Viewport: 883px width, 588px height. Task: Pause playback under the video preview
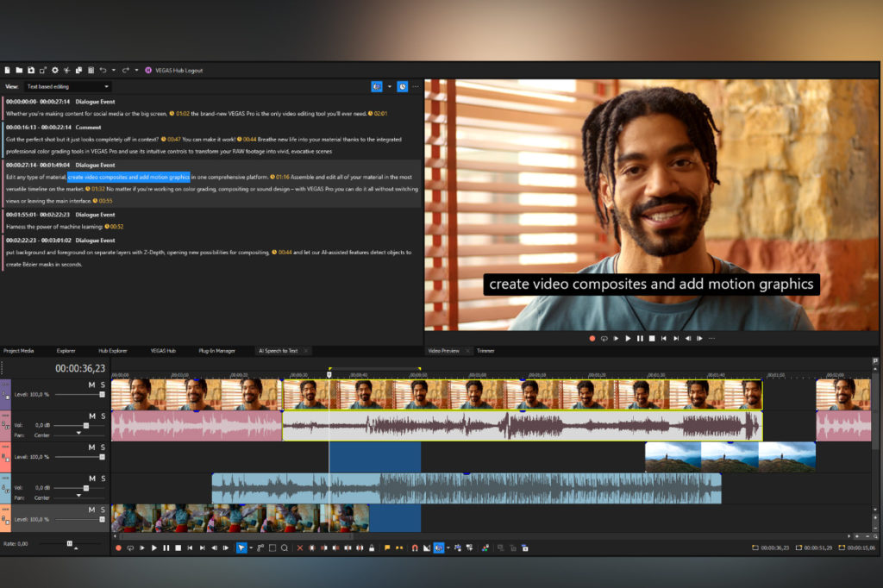[x=640, y=339]
